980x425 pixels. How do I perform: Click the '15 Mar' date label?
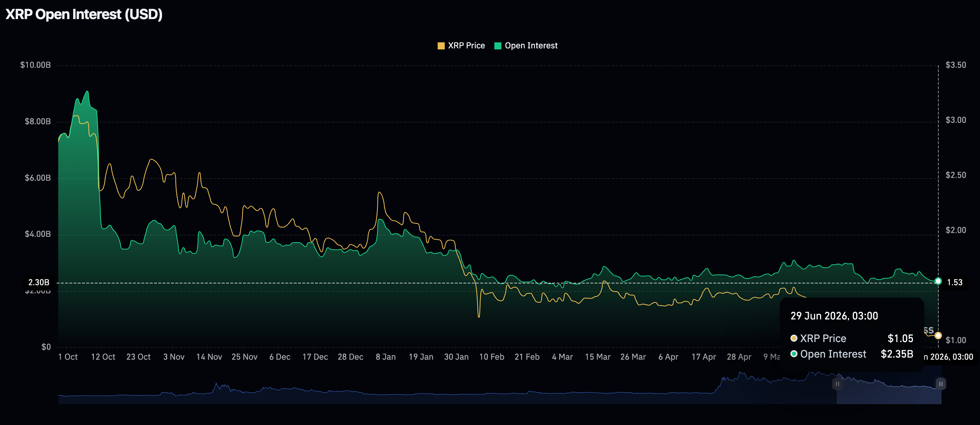[598, 357]
